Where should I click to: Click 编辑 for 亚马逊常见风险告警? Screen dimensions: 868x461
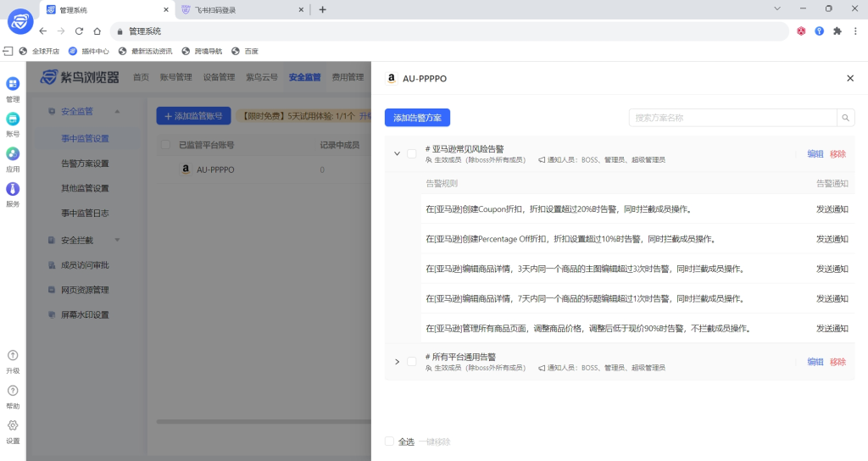pos(815,153)
